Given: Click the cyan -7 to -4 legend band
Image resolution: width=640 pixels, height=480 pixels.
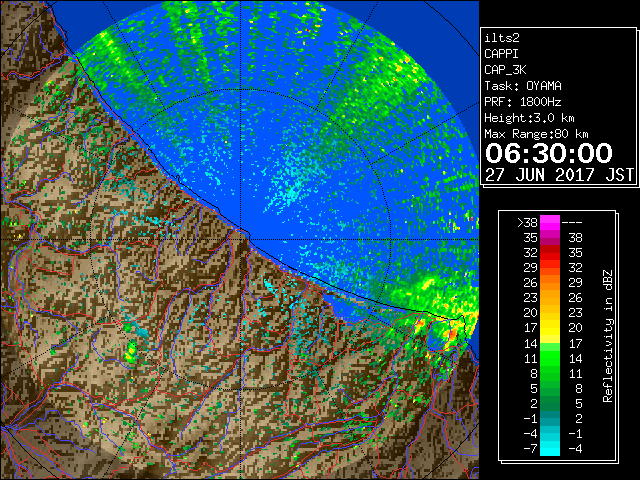Looking at the screenshot, I should pos(550,448).
